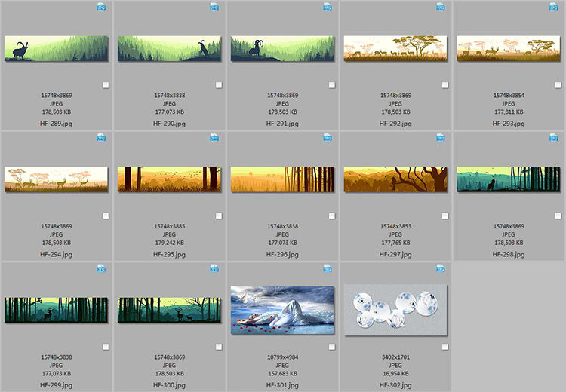Select the HF-292 savanna tree thumbnail
This screenshot has width=566, height=392.
(x=395, y=48)
